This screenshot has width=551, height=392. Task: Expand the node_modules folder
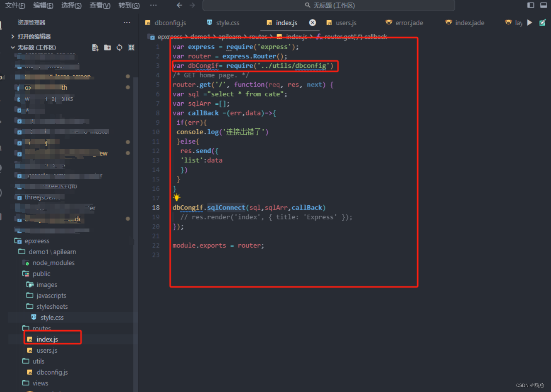(x=53, y=263)
